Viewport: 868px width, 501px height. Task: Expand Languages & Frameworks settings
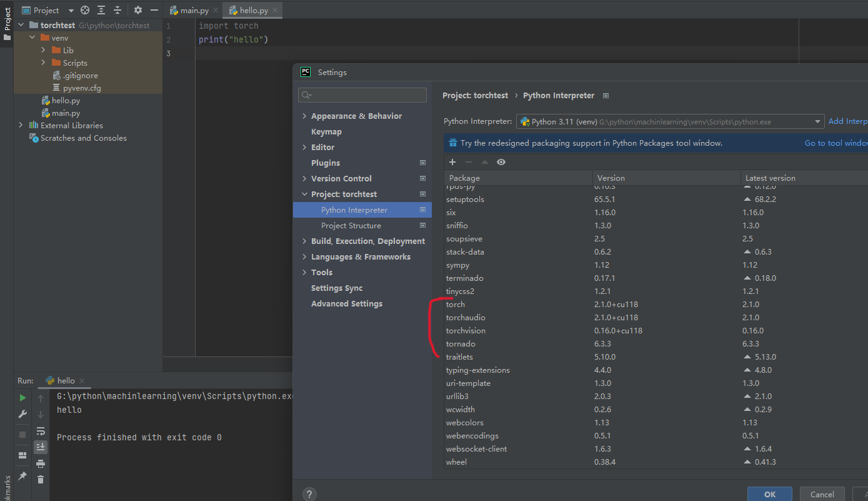304,257
